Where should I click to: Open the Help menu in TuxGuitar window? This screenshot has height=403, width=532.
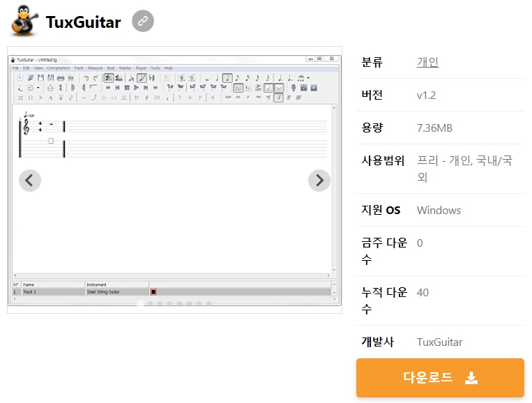tap(169, 68)
